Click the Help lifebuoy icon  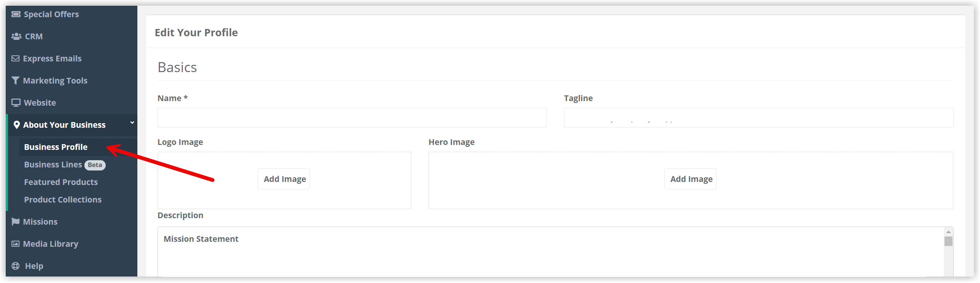coord(15,266)
